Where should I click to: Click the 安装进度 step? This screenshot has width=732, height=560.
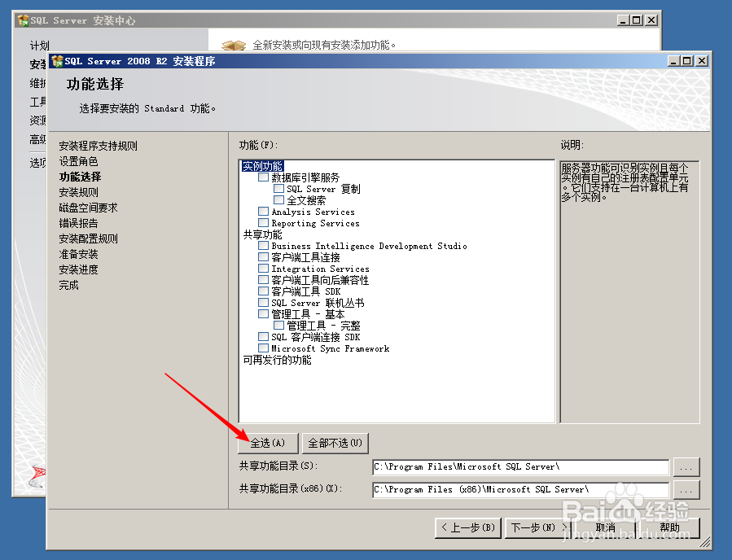pyautogui.click(x=78, y=269)
